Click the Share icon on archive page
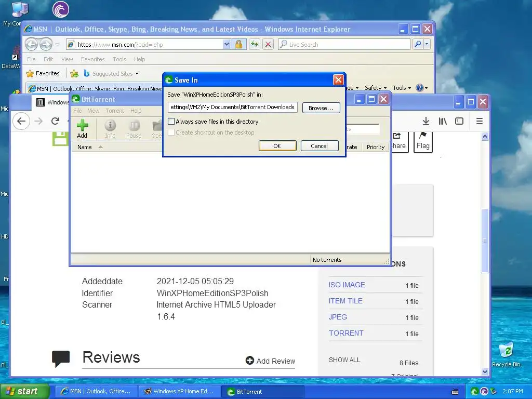The image size is (532, 399). point(396,136)
